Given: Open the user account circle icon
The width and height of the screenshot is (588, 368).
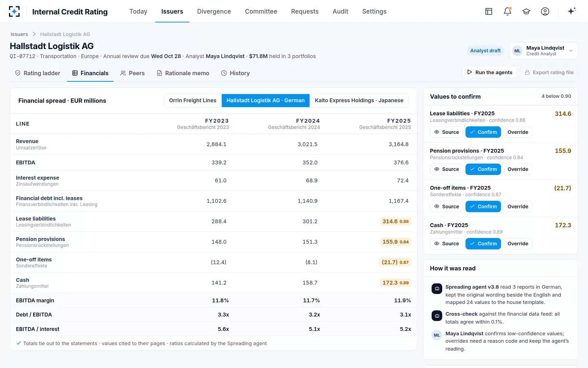Looking at the screenshot, I should (x=545, y=11).
